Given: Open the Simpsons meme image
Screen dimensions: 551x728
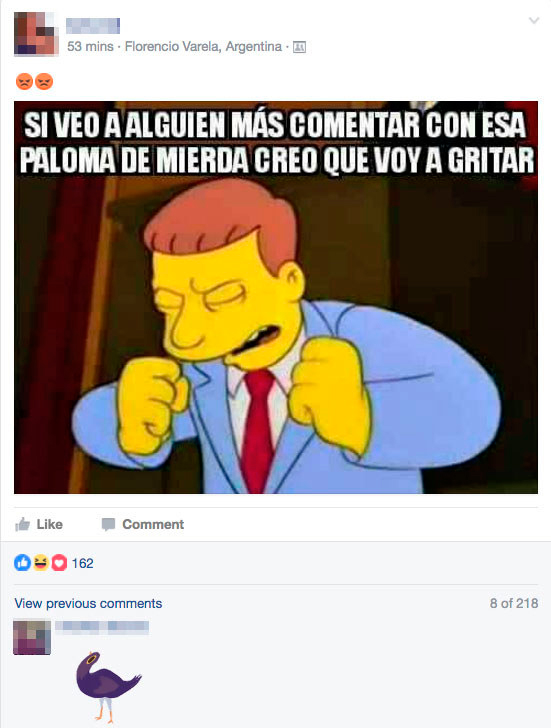Looking at the screenshot, I should point(276,297).
